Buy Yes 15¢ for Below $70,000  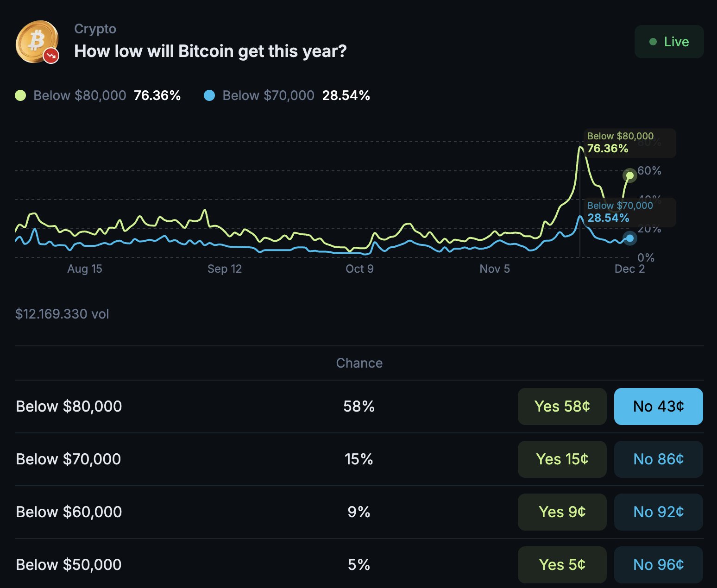[x=562, y=459]
